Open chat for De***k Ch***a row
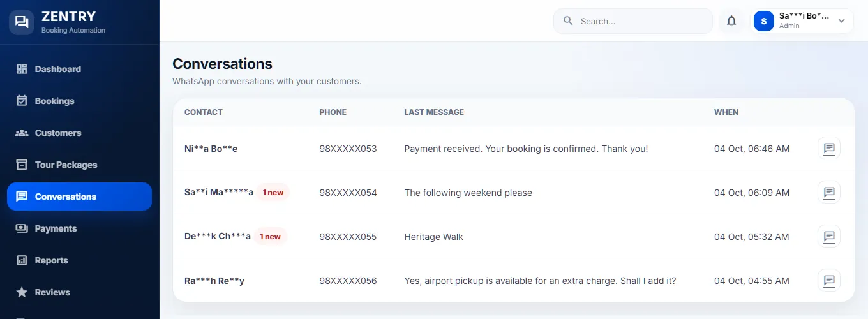 coord(829,236)
